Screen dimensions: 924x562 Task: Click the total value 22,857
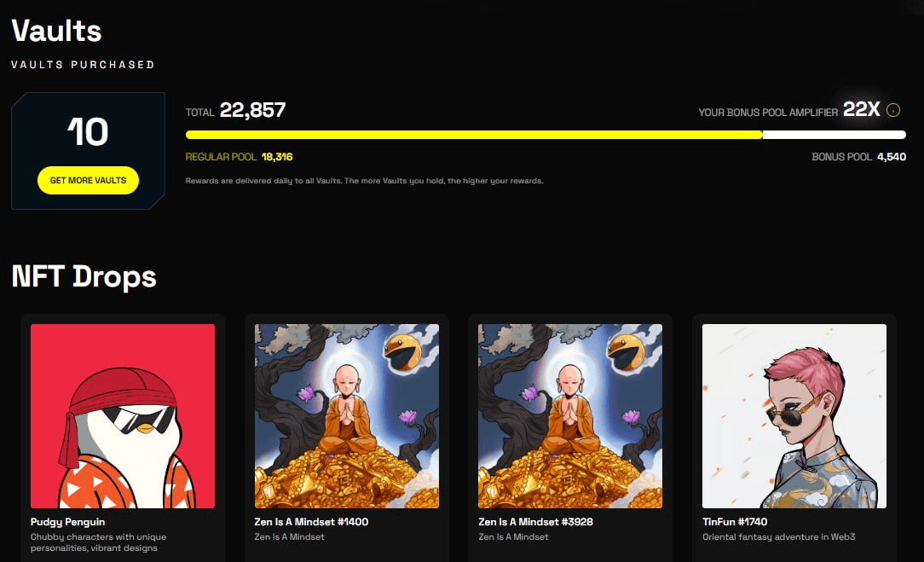pos(253,110)
